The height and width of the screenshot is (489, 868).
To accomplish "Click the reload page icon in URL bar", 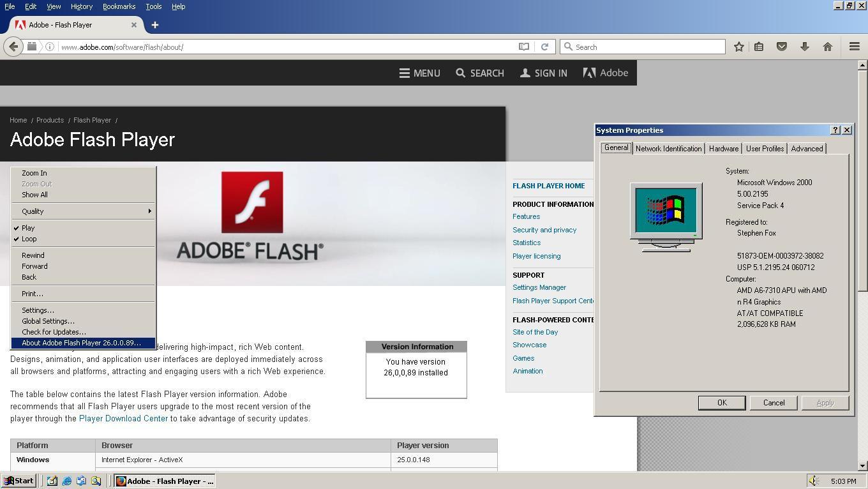I will (544, 47).
